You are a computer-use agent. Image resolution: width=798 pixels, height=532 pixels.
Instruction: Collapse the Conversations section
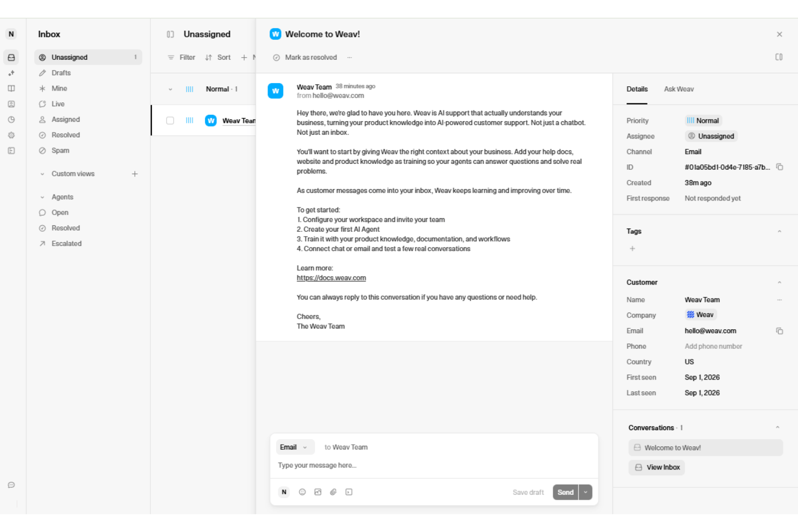(778, 427)
